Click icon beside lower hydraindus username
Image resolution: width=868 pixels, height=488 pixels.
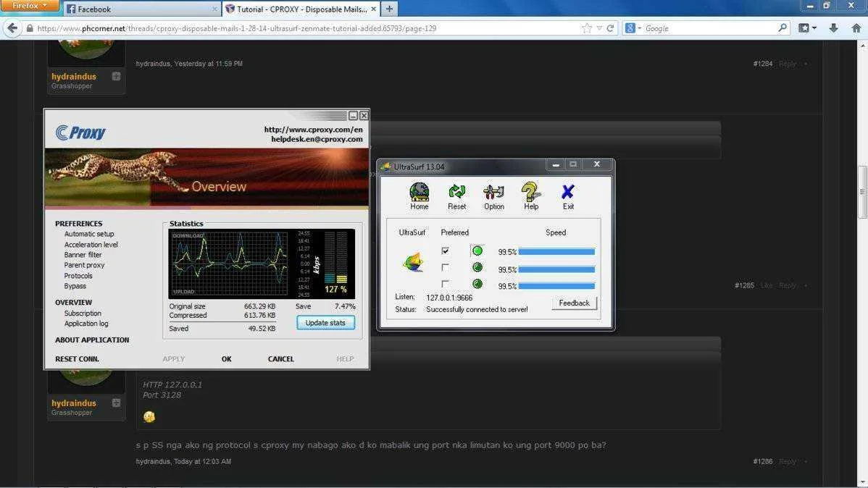(x=116, y=403)
